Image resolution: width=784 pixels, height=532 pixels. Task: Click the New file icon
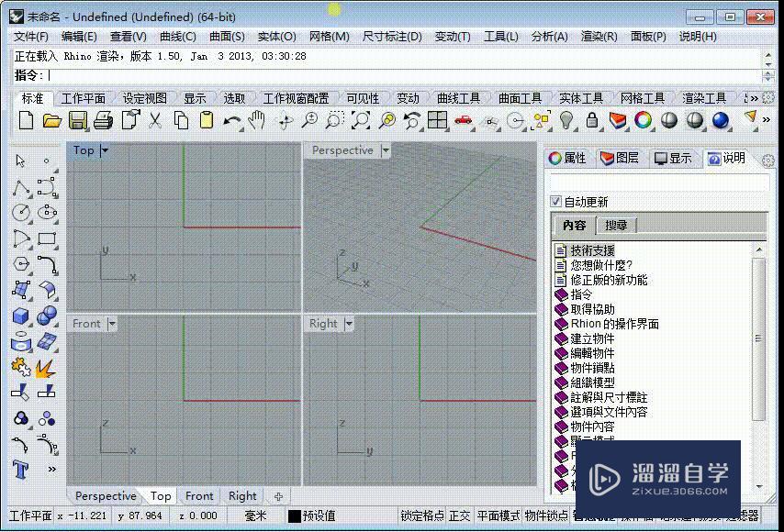click(x=26, y=121)
